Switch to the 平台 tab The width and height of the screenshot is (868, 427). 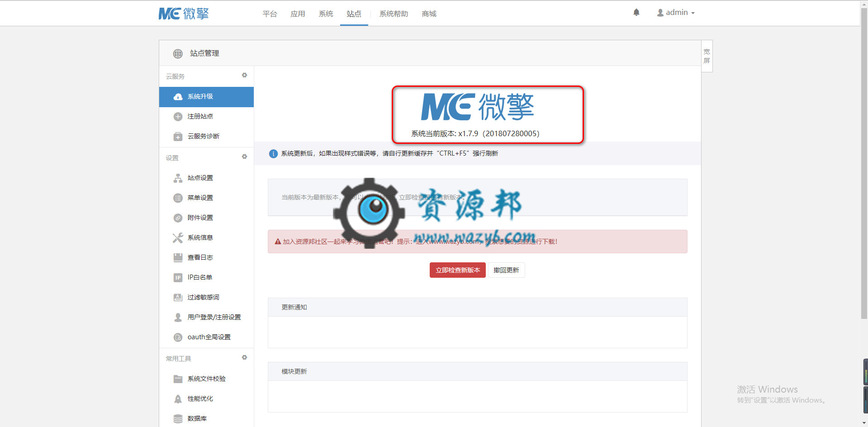pos(270,14)
